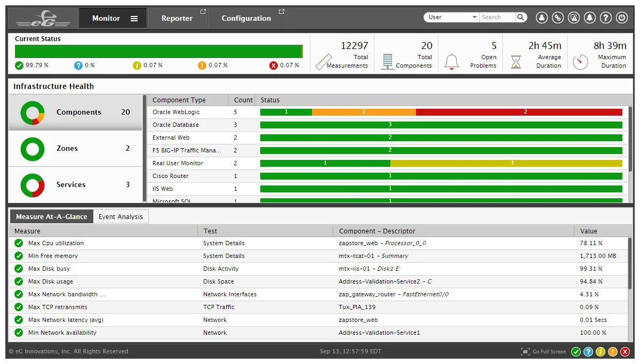Open the alarm warning screen icon
Image resolution: width=640 pixels, height=364 pixels.
coord(574,18)
